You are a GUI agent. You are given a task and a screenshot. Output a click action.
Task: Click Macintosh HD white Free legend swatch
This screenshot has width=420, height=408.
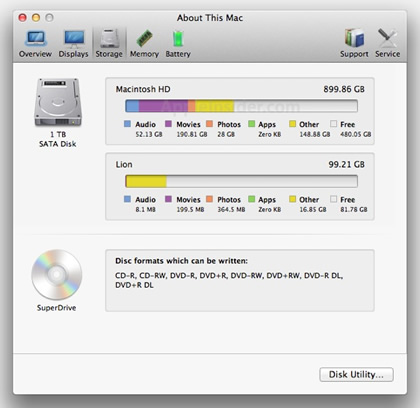pos(333,124)
